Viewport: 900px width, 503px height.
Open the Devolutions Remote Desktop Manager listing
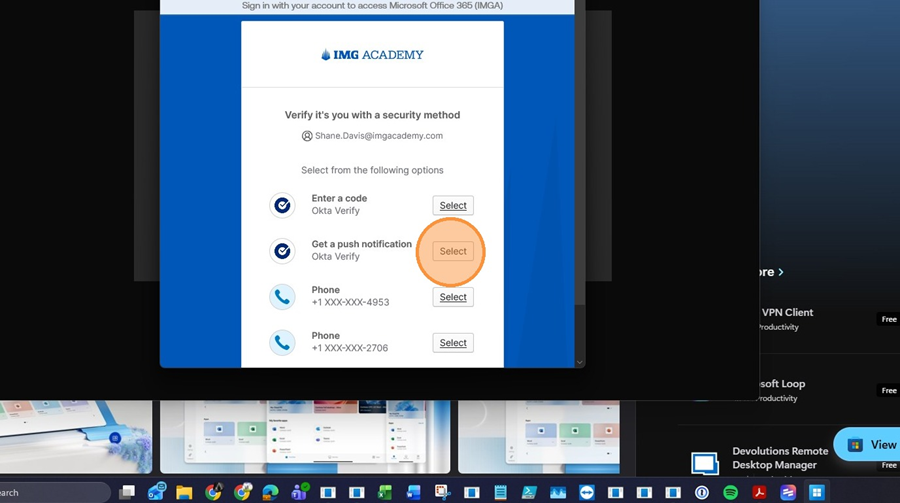click(x=780, y=458)
